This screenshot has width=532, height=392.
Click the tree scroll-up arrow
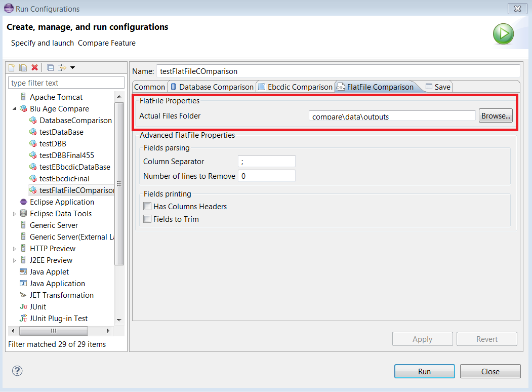[119, 96]
